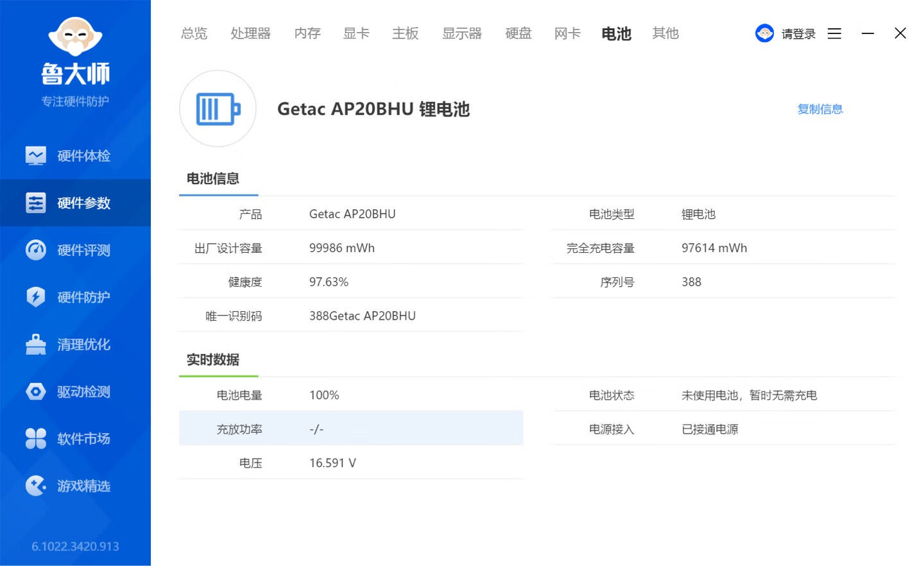Switch to the 总览 tab
The image size is (924, 566).
194,33
